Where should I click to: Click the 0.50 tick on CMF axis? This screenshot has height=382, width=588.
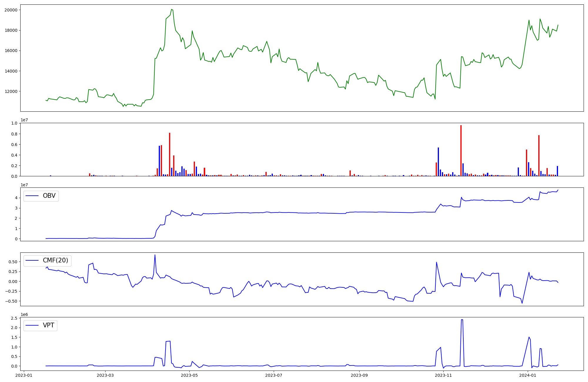pos(13,262)
